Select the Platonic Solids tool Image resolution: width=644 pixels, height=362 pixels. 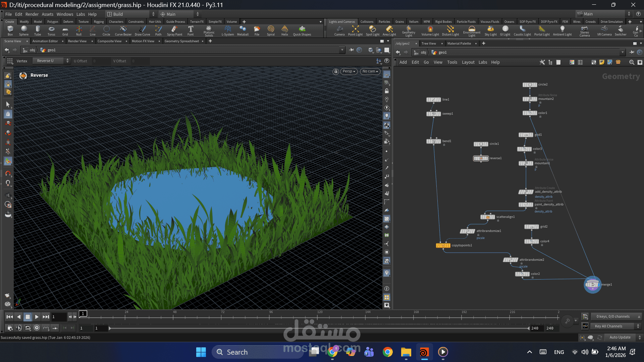point(209,31)
